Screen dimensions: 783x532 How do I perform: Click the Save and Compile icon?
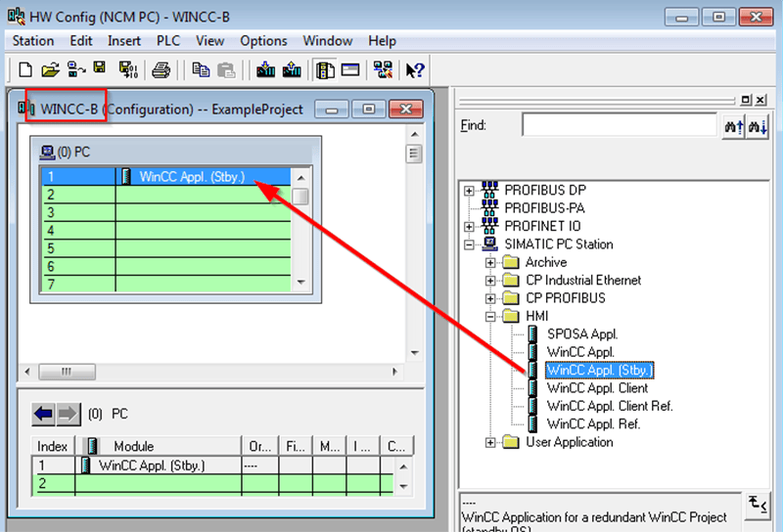click(128, 69)
